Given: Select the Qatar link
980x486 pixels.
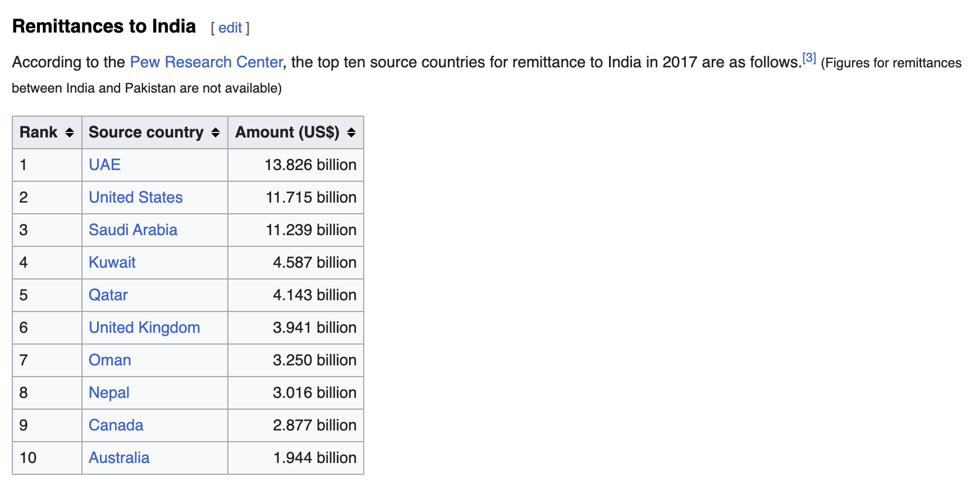Looking at the screenshot, I should pyautogui.click(x=108, y=295).
